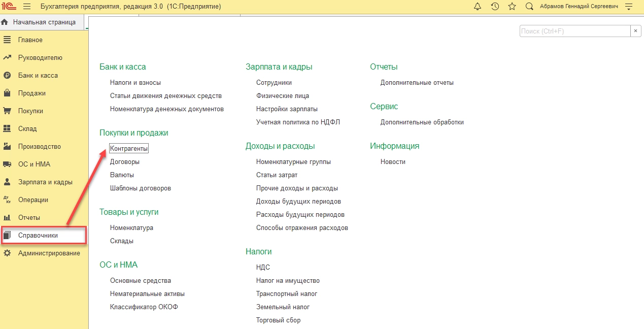
Task: Open Прочие доходы и расходы link
Action: tap(297, 188)
